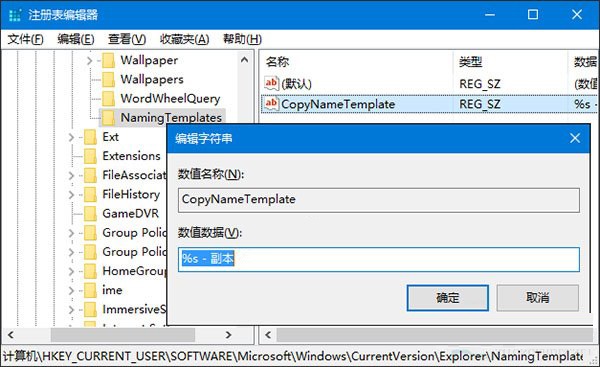Select the Extensions folder icon
This screenshot has width=600, height=367.
tap(90, 156)
